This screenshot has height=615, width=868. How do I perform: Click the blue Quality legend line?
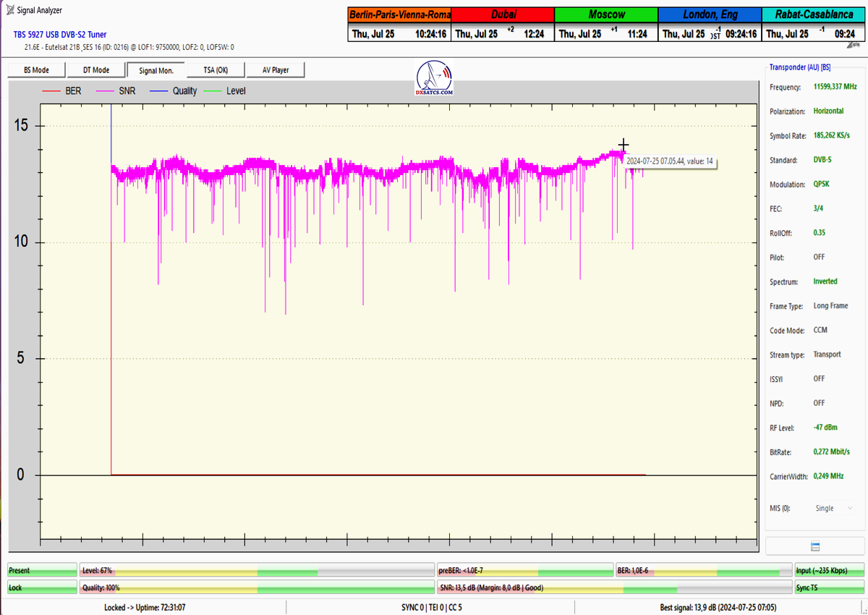158,91
